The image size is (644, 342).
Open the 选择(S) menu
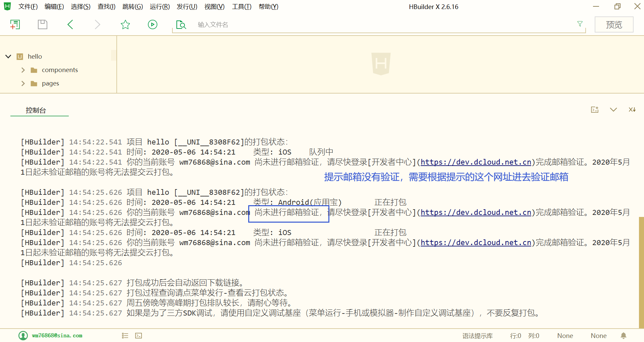(x=81, y=7)
